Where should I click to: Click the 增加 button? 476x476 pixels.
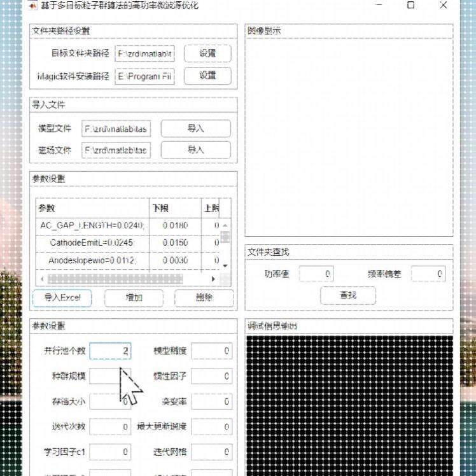134,298
